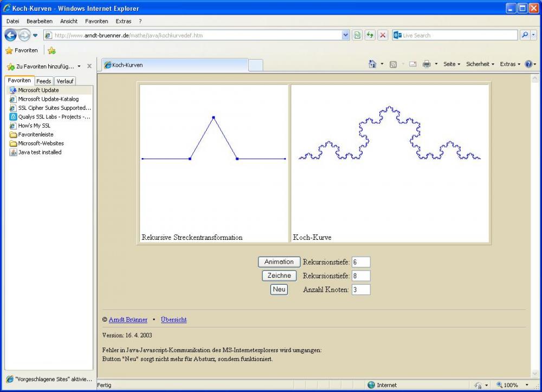Click the browser Back arrow button
The width and height of the screenshot is (542, 392).
(11, 35)
